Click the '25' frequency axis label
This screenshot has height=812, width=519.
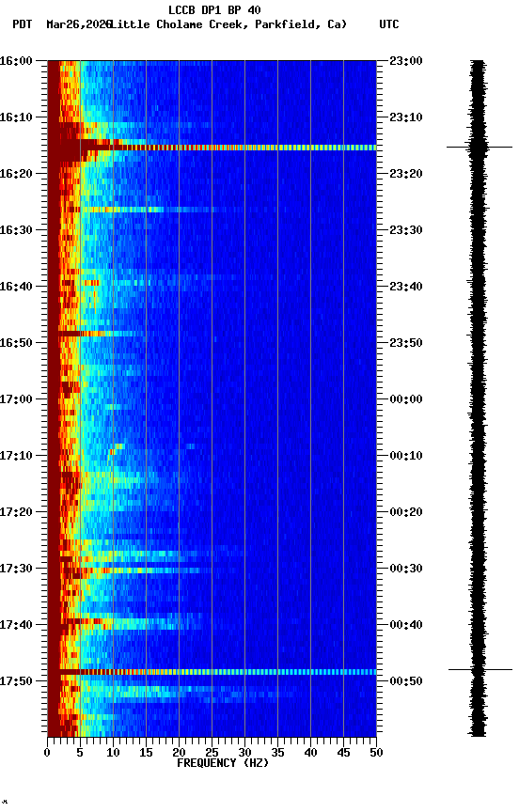(212, 753)
